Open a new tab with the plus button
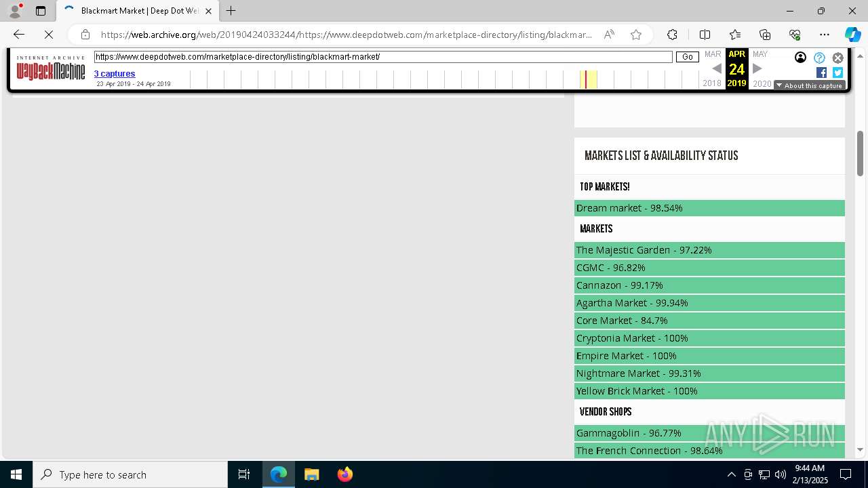868x488 pixels. pos(231,11)
